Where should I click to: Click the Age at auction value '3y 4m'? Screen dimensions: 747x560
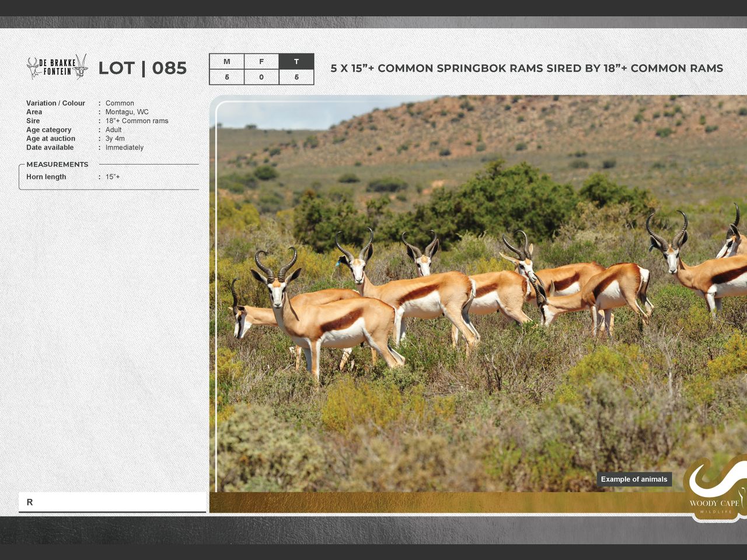coord(115,139)
